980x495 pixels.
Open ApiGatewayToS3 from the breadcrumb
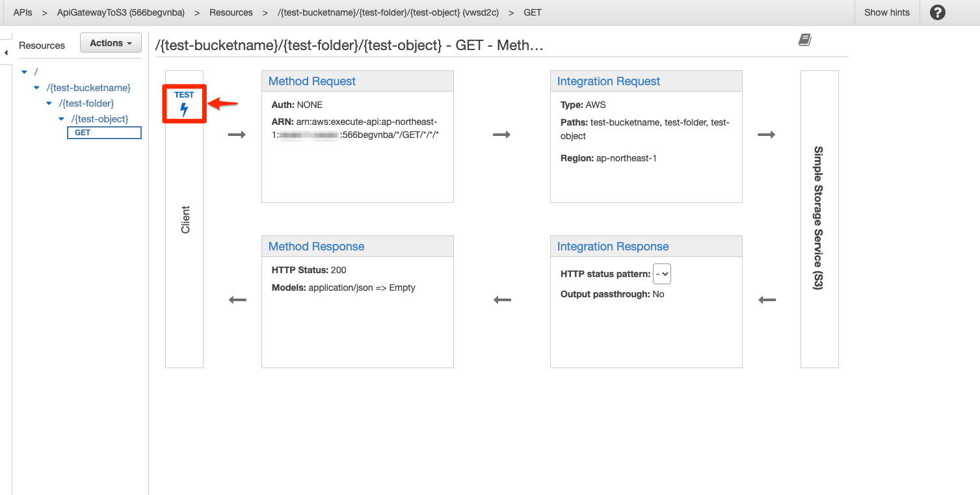tap(120, 12)
